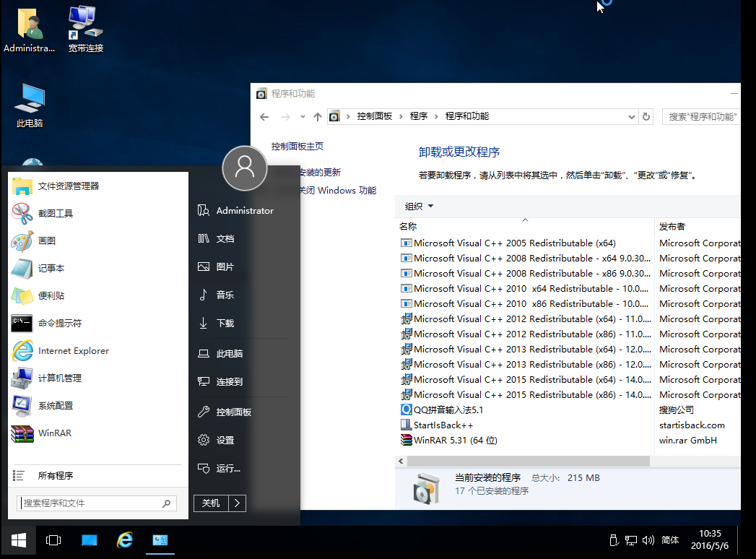The image size is (756, 559).
Task: Sort programs by 名称 column header
Action: click(x=524, y=226)
